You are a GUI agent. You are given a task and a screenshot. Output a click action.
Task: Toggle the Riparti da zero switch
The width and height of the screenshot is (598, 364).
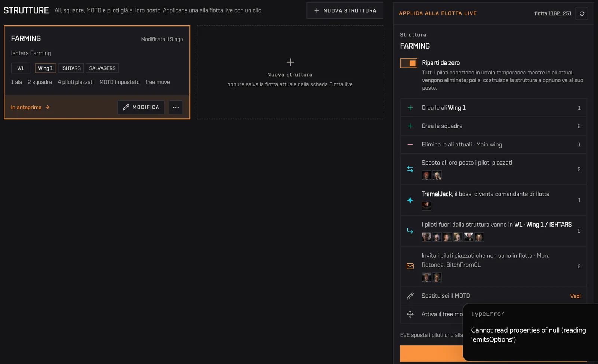point(409,63)
